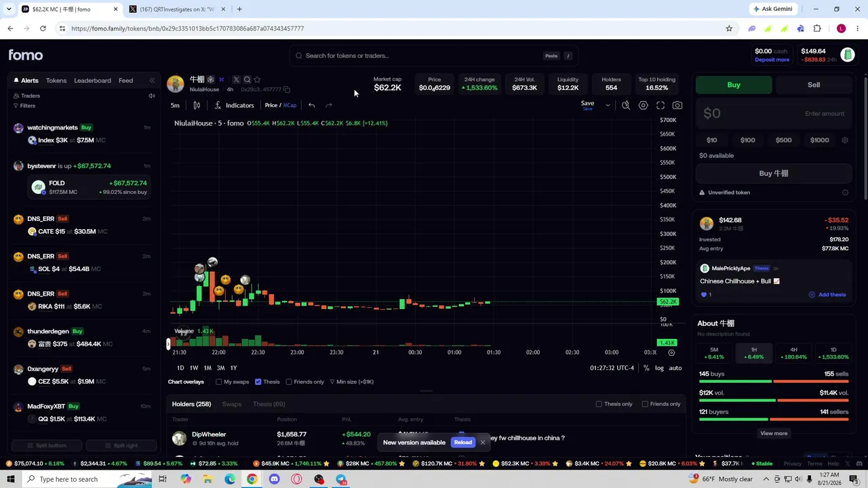Viewport: 868px width, 488px height.
Task: Take a chart snapshot with camera icon
Action: (677, 106)
